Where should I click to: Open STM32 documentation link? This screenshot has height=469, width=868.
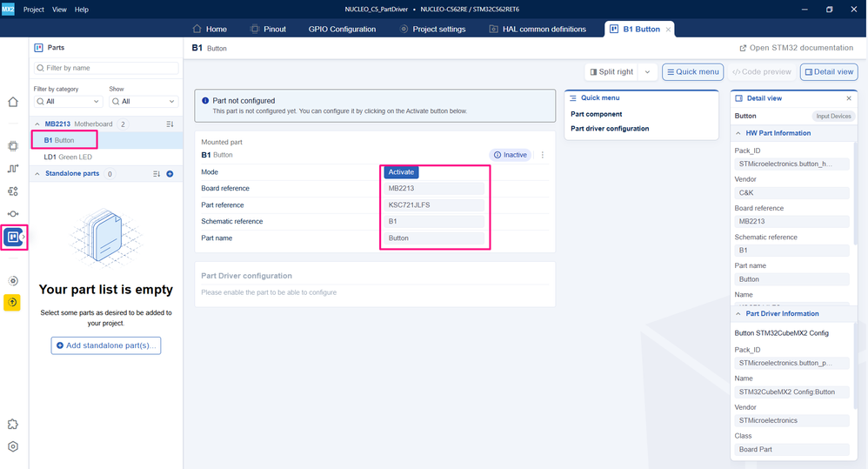tap(796, 48)
